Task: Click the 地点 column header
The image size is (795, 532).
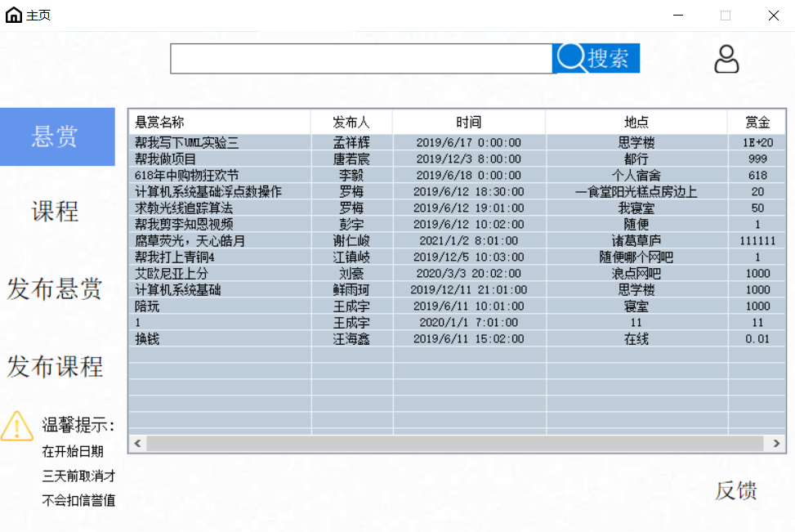Action: pyautogui.click(x=636, y=122)
